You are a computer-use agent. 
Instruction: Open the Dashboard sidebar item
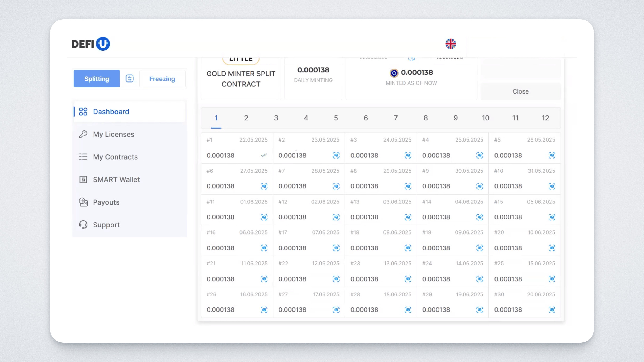point(111,112)
